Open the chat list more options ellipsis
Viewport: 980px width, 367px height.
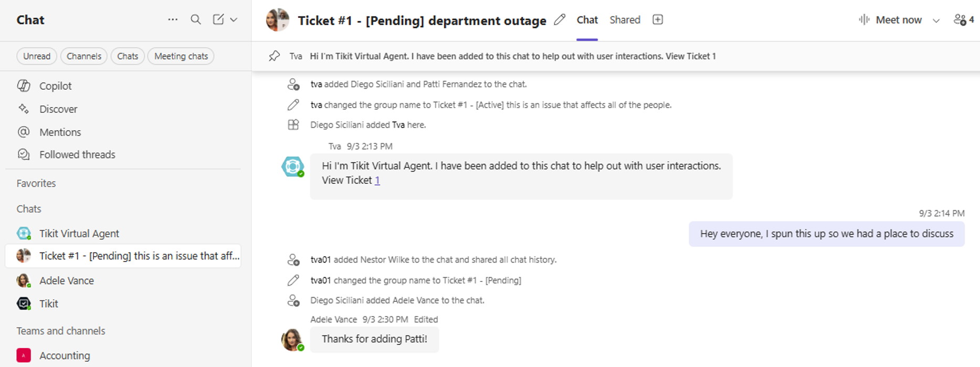(173, 20)
